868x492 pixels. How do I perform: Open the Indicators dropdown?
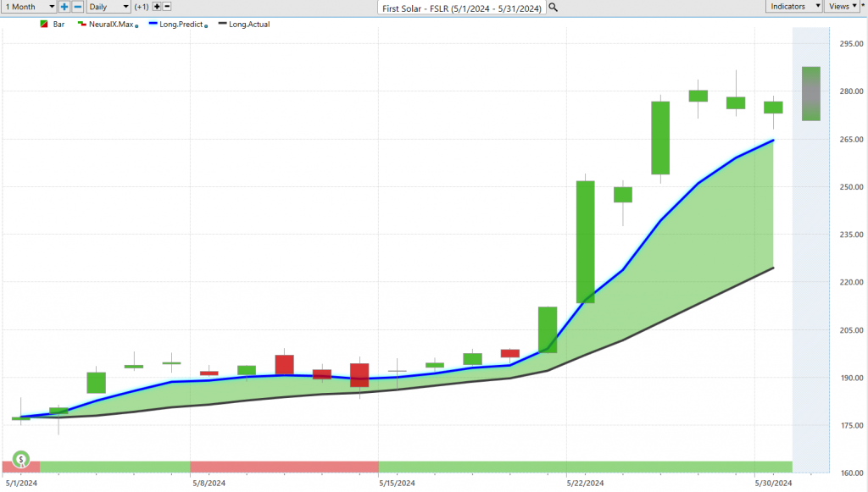coord(794,6)
